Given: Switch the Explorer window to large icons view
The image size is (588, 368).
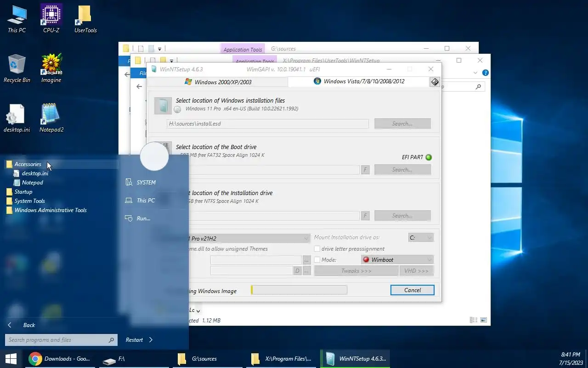Looking at the screenshot, I should click(484, 320).
